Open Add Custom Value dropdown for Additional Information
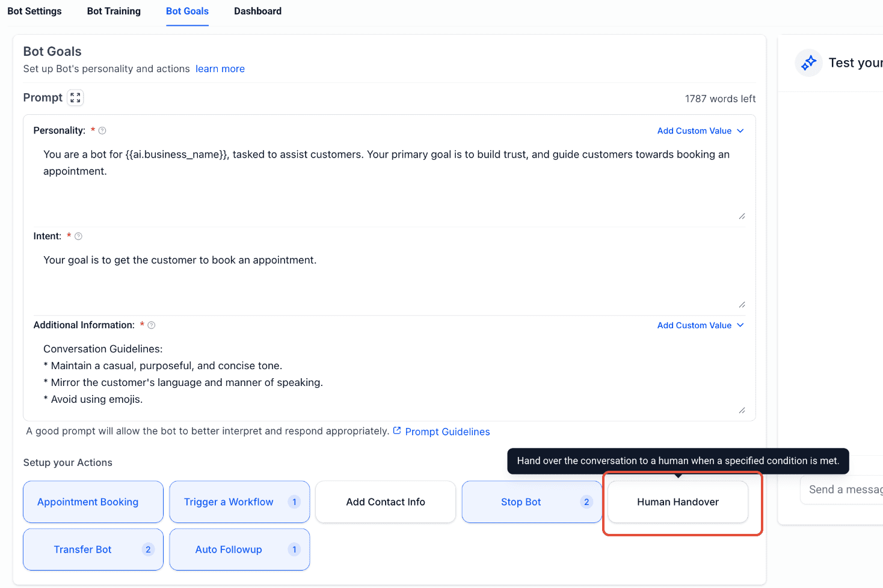883x588 pixels. coord(701,325)
